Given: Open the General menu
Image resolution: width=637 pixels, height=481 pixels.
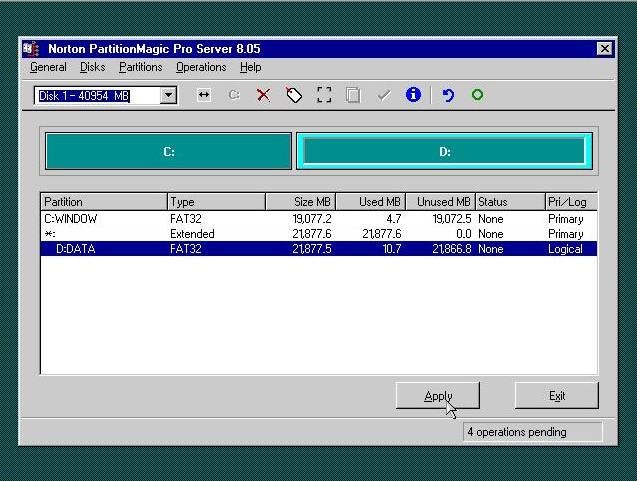Looking at the screenshot, I should pos(48,67).
